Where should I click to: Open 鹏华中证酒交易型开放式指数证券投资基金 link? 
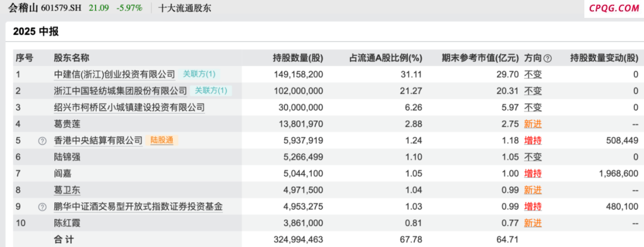[138, 207]
